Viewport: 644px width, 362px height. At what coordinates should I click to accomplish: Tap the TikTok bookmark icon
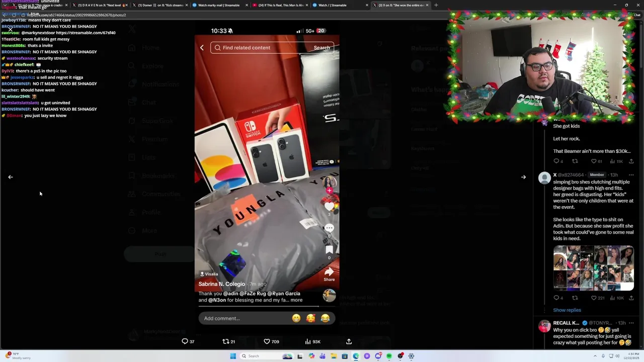pyautogui.click(x=329, y=249)
